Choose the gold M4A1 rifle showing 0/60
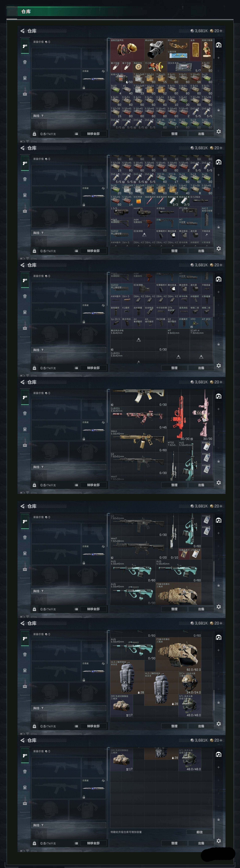Screen dimensions: 240x868 tap(139, 441)
